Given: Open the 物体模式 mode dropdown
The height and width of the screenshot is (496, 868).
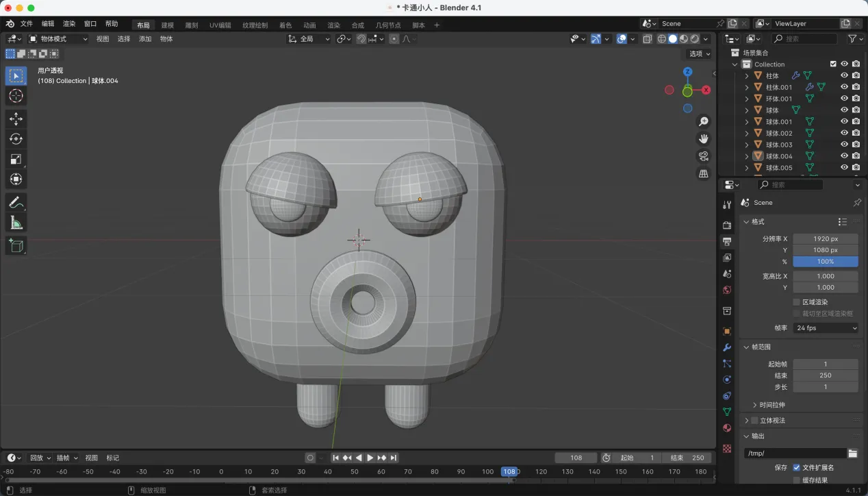Looking at the screenshot, I should [58, 39].
